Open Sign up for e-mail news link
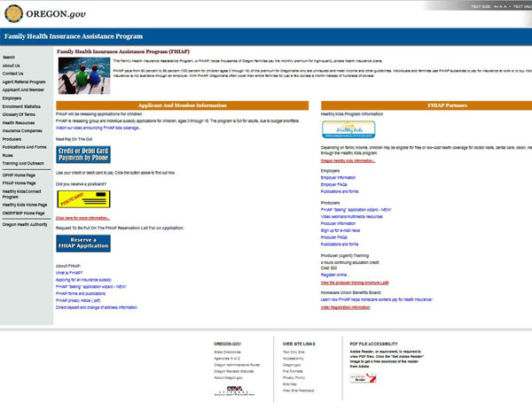The height and width of the screenshot is (411, 532). [x=340, y=230]
